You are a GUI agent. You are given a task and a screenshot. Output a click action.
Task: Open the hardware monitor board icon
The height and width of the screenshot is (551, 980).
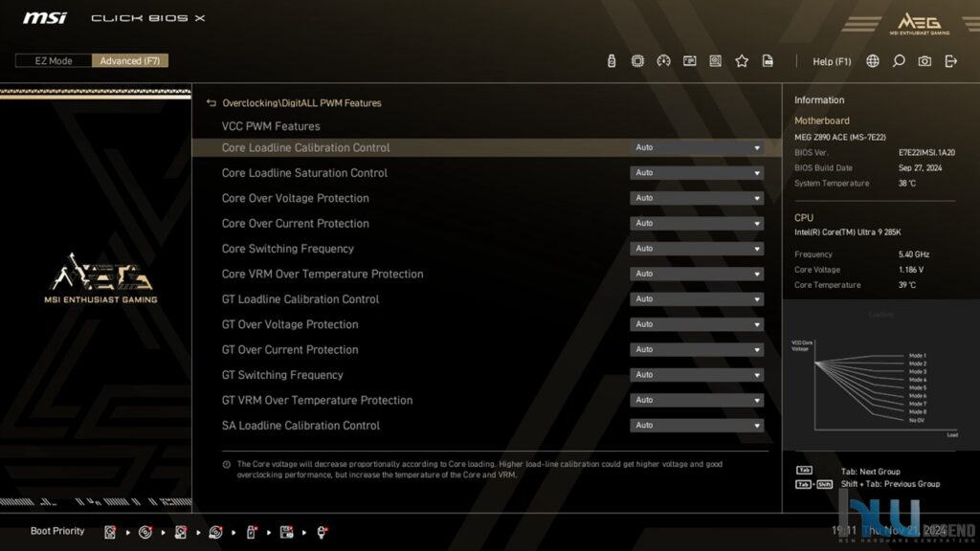[x=716, y=60]
